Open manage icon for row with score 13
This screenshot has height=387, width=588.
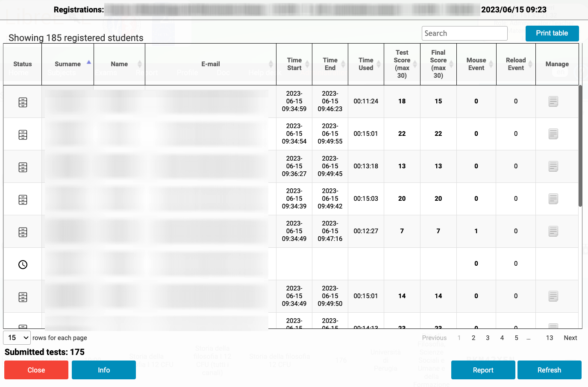click(x=553, y=167)
